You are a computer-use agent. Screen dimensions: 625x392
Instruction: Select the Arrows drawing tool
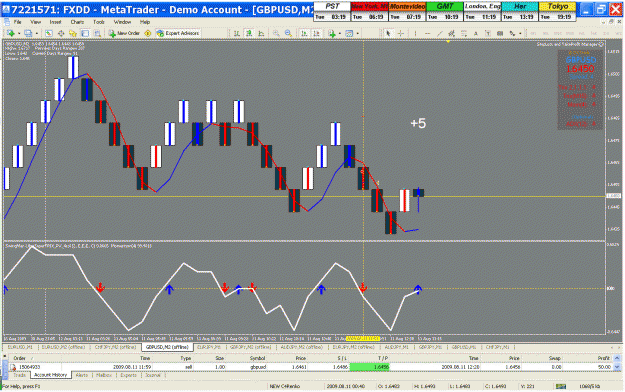[x=512, y=33]
